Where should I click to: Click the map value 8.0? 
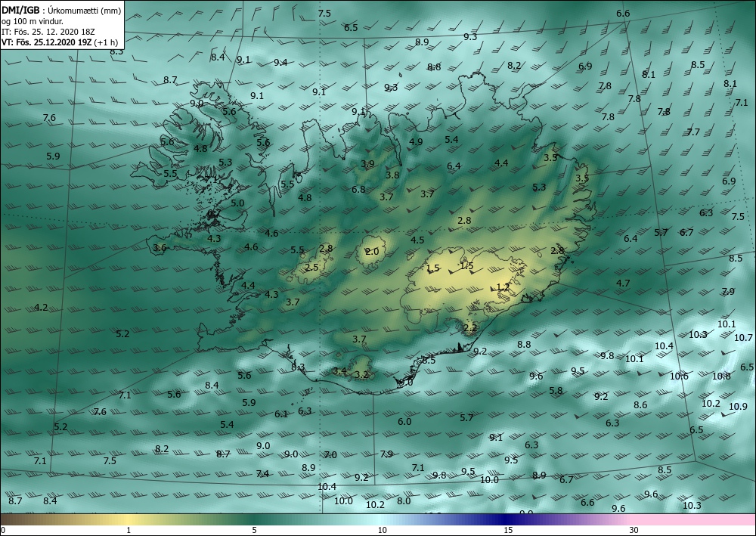404,500
